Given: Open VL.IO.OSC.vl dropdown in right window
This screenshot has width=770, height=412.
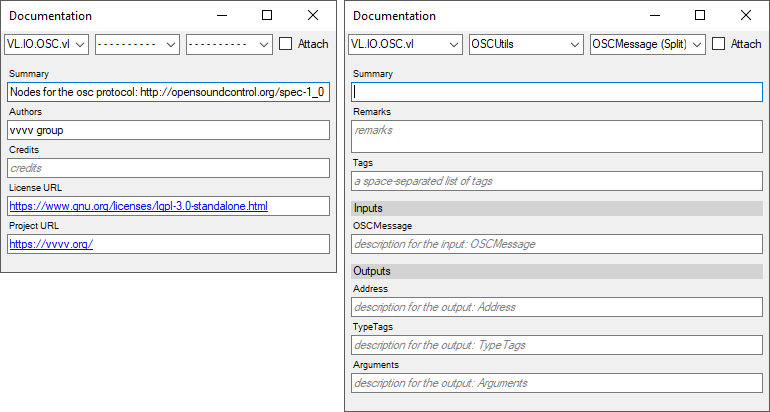Looking at the screenshot, I should click(x=405, y=44).
